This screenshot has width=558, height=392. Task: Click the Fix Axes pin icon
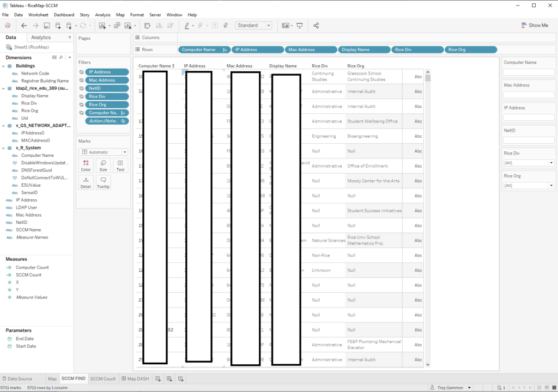226,26
